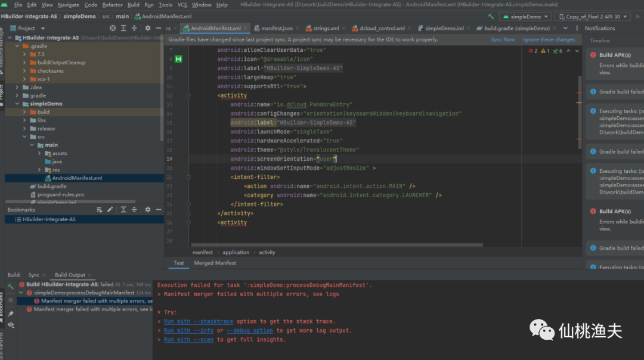This screenshot has height=360, width=644.
Task: Expand the res folder
Action: pyautogui.click(x=39, y=170)
